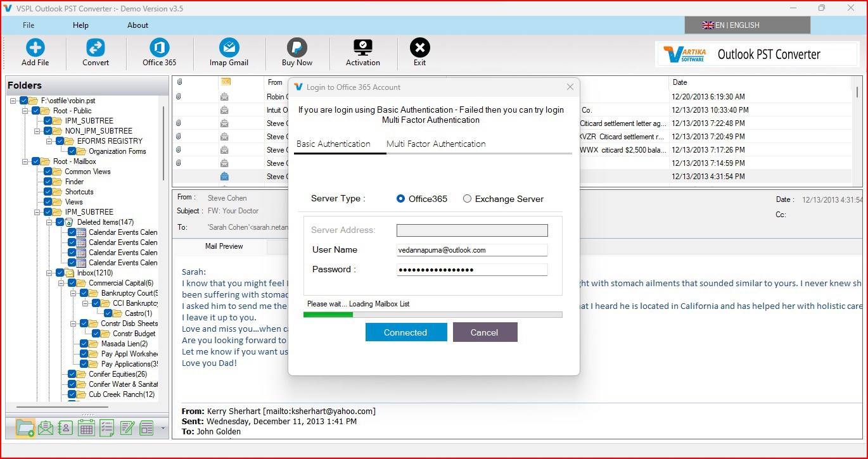The height and width of the screenshot is (459, 868).
Task: Click the VSPL logo in the title bar
Action: (x=8, y=8)
